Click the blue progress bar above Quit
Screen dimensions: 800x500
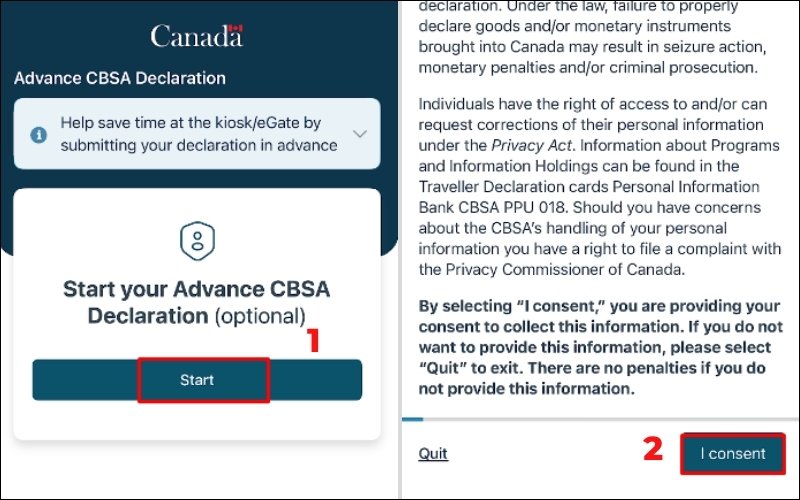(x=411, y=419)
